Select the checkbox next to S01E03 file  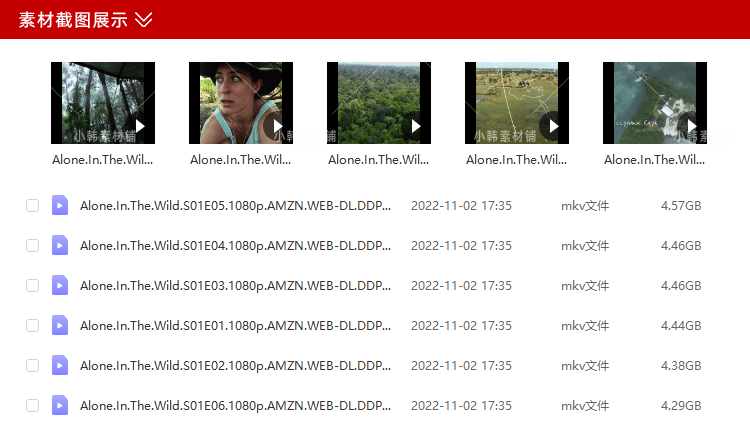(33, 286)
